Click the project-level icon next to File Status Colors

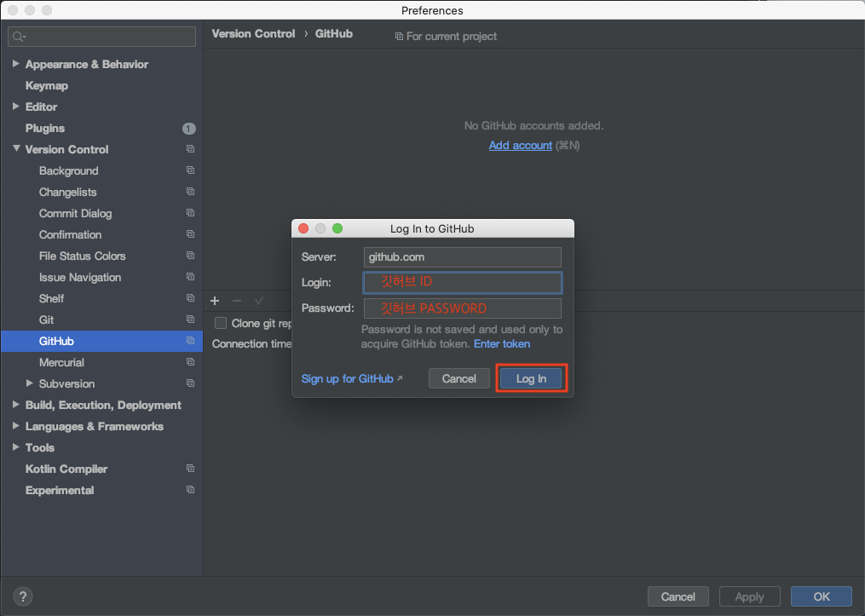pyautogui.click(x=190, y=256)
